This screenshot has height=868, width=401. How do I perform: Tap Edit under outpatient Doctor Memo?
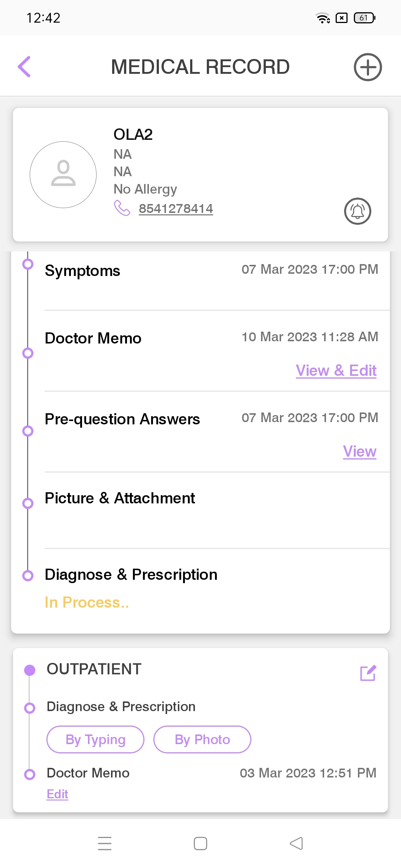tap(58, 794)
